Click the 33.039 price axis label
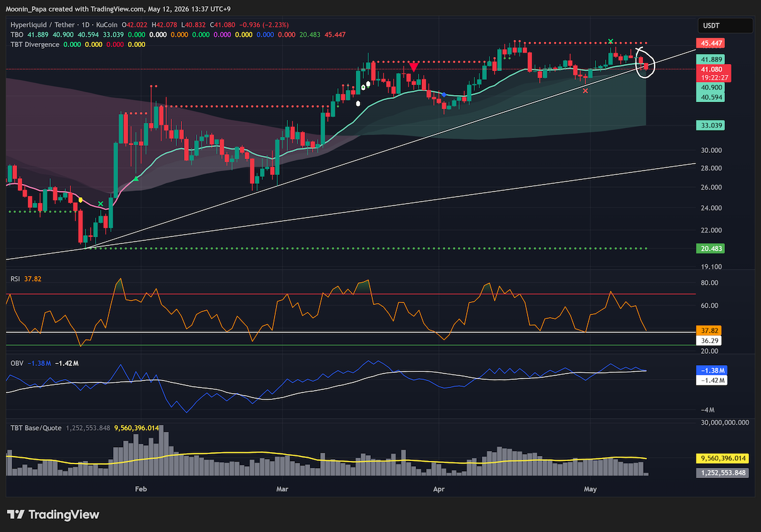Screen dimensions: 761x532 [711, 126]
